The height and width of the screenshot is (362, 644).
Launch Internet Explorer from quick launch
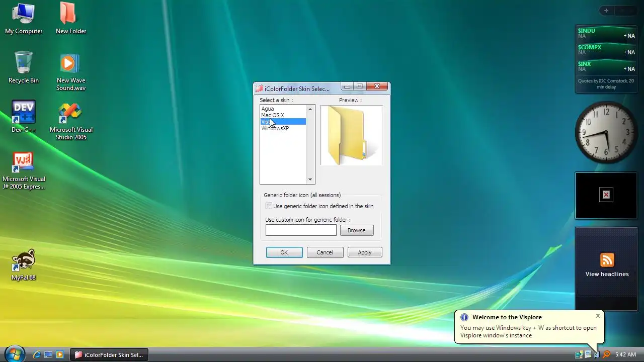[37, 354]
